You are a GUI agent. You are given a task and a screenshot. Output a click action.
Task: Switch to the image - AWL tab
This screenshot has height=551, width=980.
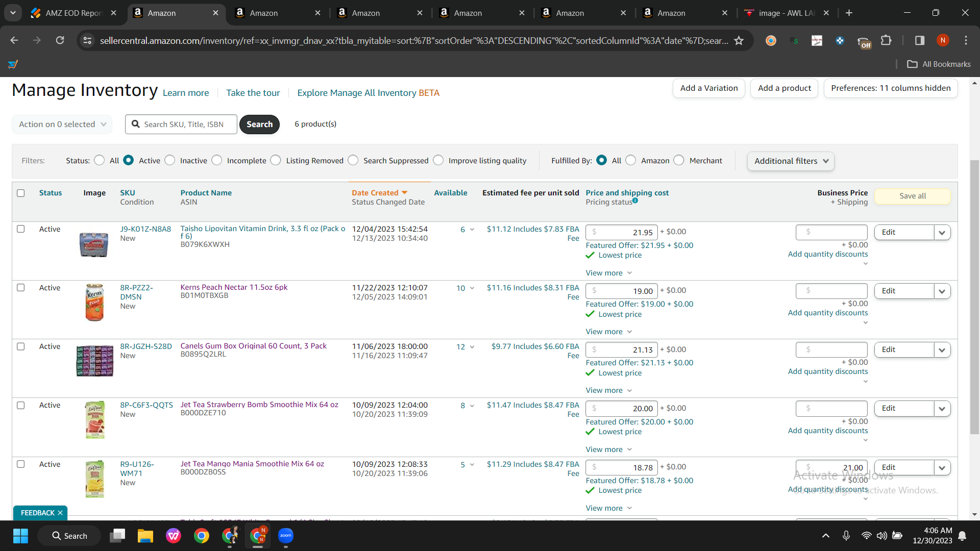[x=788, y=13]
